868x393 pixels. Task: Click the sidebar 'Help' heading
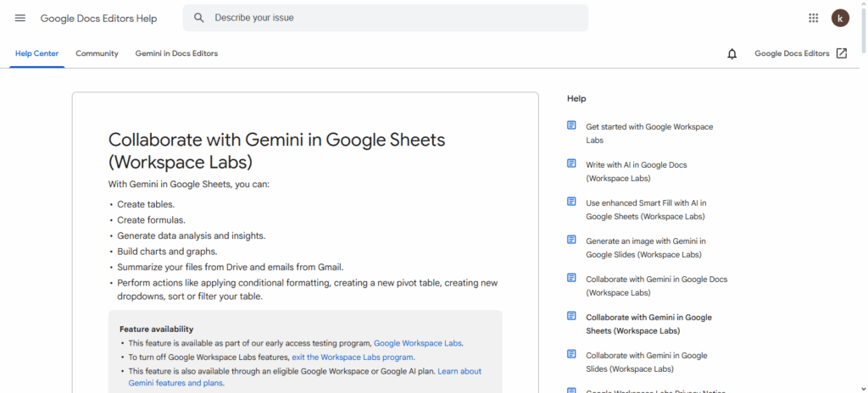click(576, 98)
